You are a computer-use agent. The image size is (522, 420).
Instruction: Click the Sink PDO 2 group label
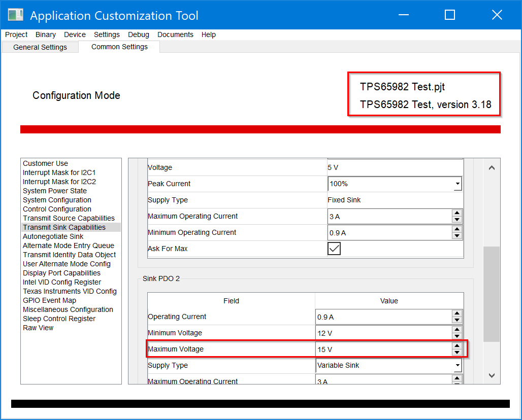[x=161, y=278]
